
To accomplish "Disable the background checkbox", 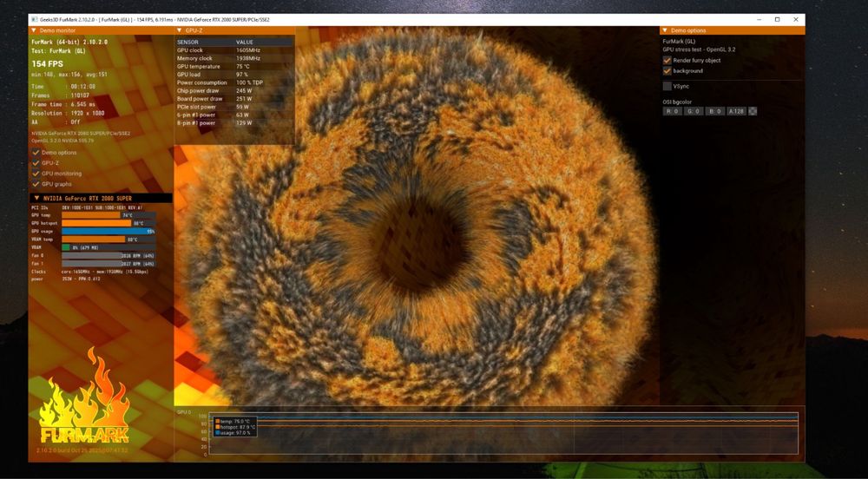I will point(667,71).
